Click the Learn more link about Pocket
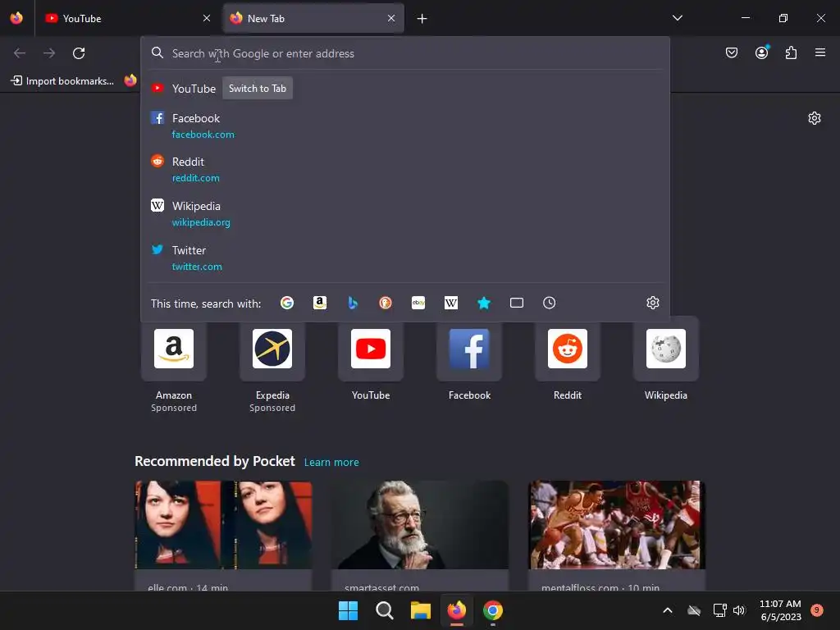The image size is (840, 630). (331, 463)
